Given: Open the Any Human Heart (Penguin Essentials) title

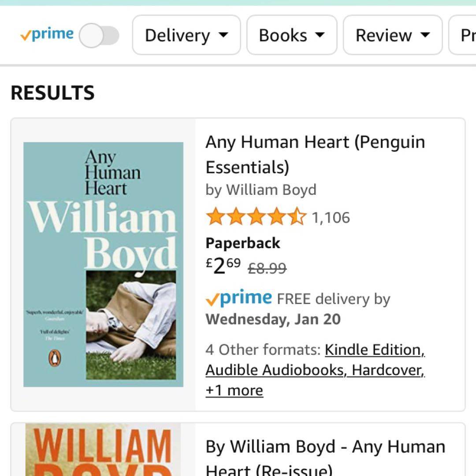Looking at the screenshot, I should [x=315, y=154].
